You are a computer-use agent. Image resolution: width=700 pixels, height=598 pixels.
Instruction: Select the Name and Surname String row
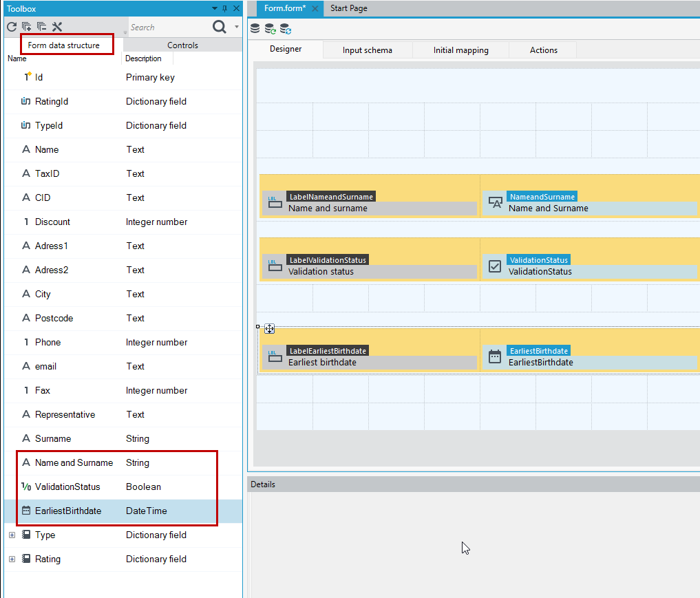(x=123, y=463)
